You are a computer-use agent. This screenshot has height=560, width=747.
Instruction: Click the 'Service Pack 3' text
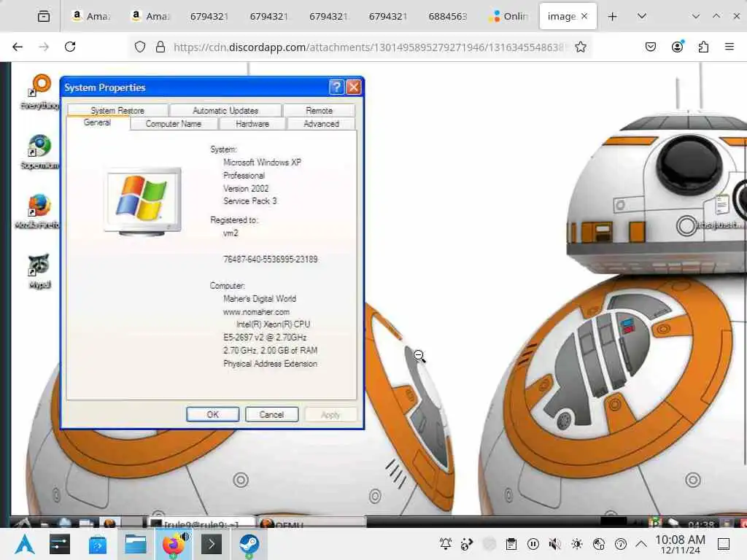(250, 201)
